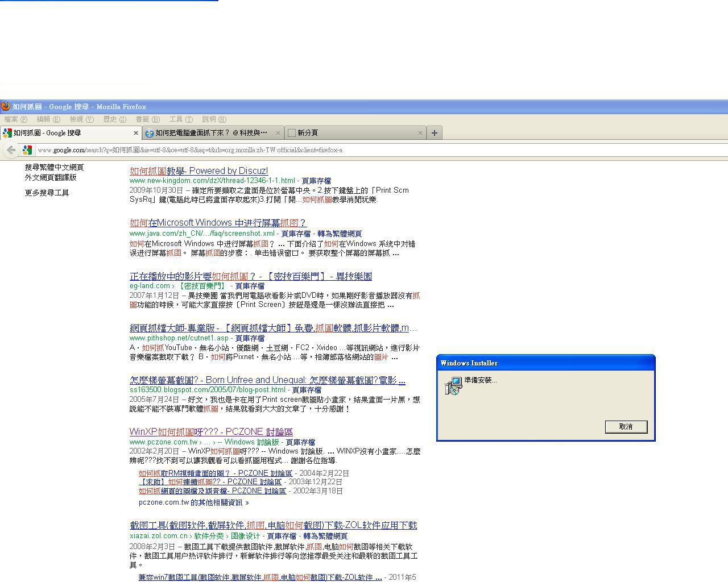Click 搜尋繁體中文網頁 in the left sidebar
This screenshot has width=728, height=582.
[x=54, y=168]
